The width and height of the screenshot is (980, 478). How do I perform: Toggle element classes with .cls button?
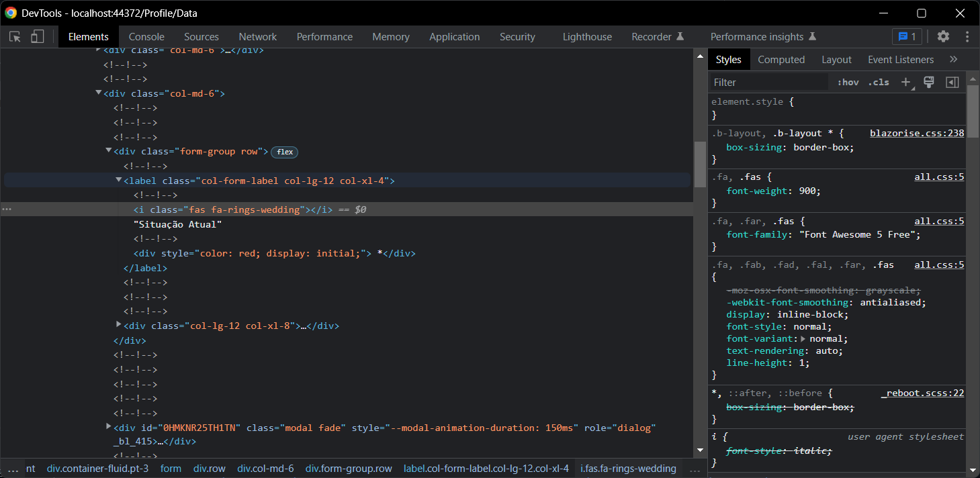pyautogui.click(x=878, y=82)
